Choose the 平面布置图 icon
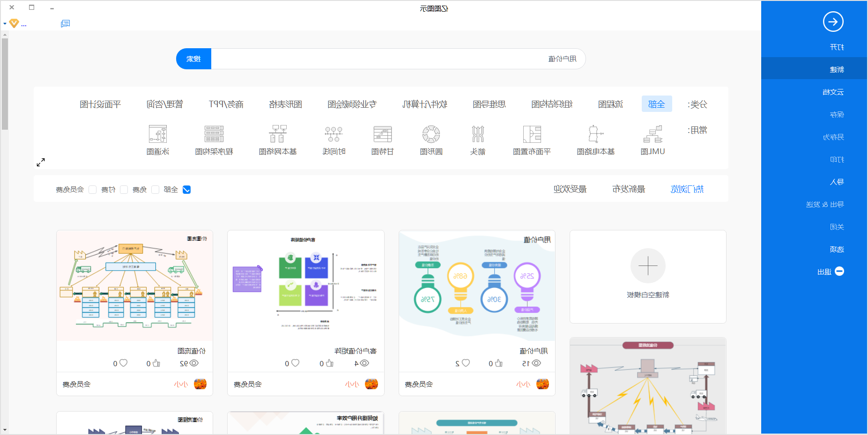868x435 pixels. tap(532, 134)
